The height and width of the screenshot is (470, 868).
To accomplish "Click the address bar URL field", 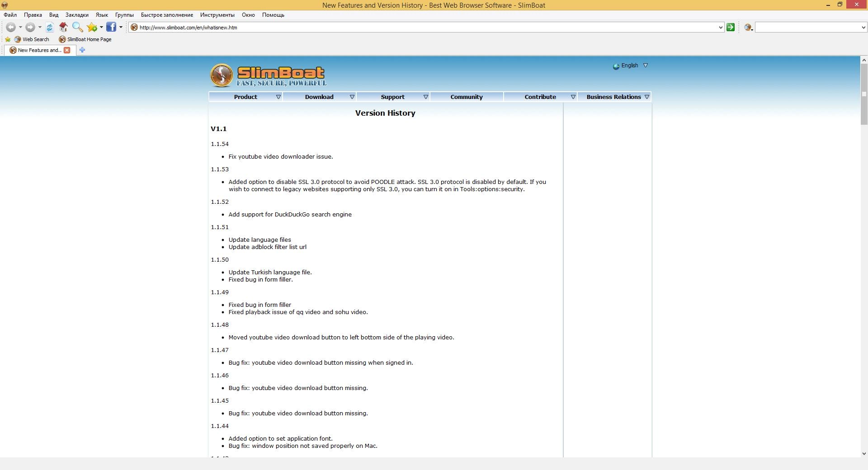I will click(x=427, y=28).
